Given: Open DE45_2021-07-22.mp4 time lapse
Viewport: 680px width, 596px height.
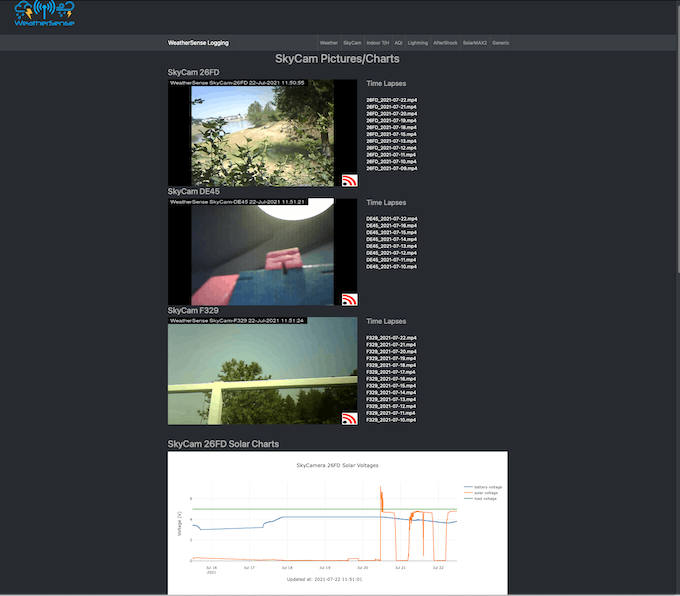Looking at the screenshot, I should pos(392,219).
